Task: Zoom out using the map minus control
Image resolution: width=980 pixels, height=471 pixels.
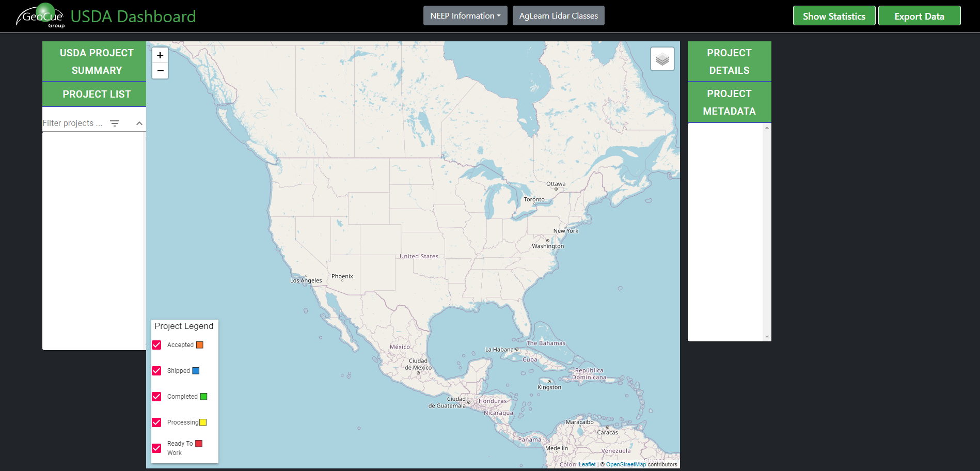Action: click(x=160, y=71)
